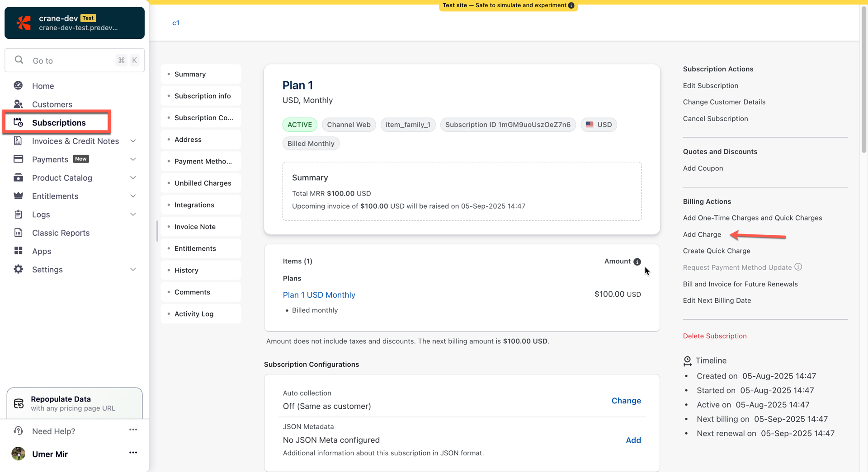Click info icon beside Request Payment Method Update
The image size is (868, 472).
coord(798,267)
